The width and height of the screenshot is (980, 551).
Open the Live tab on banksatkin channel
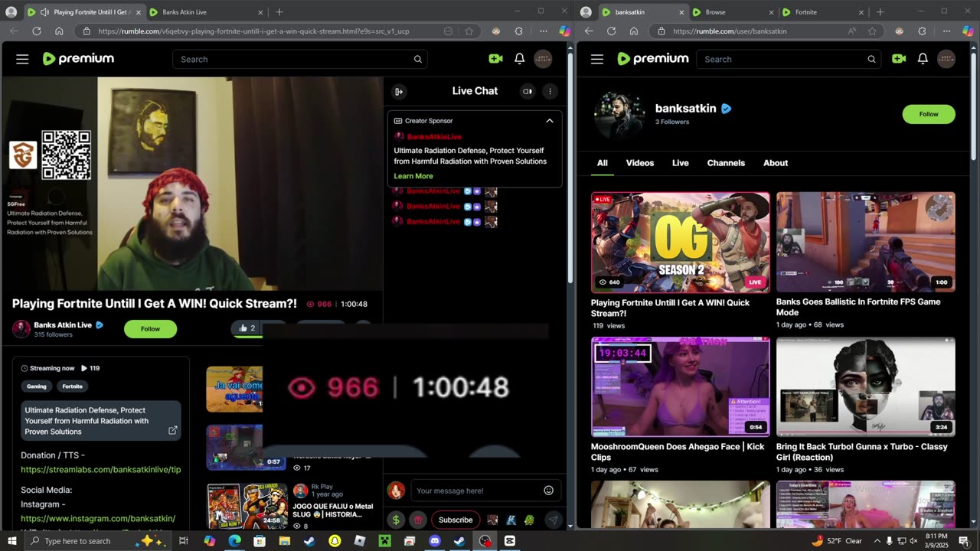point(681,163)
